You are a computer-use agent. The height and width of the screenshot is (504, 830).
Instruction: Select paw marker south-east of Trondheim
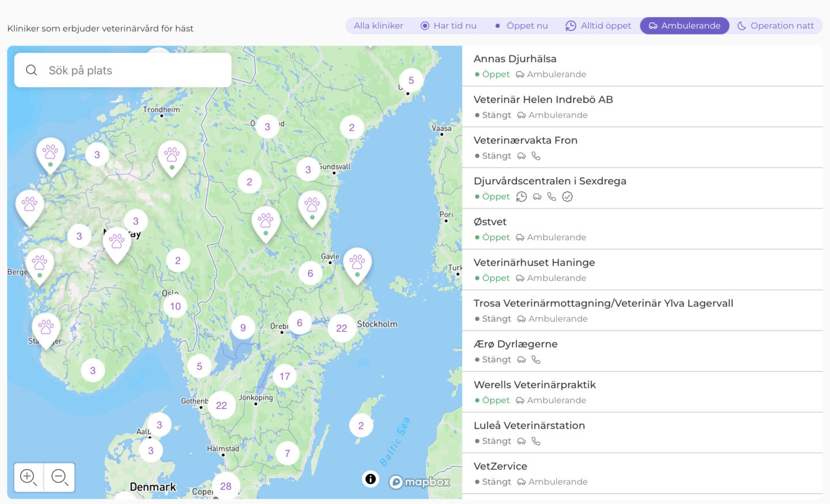(172, 158)
